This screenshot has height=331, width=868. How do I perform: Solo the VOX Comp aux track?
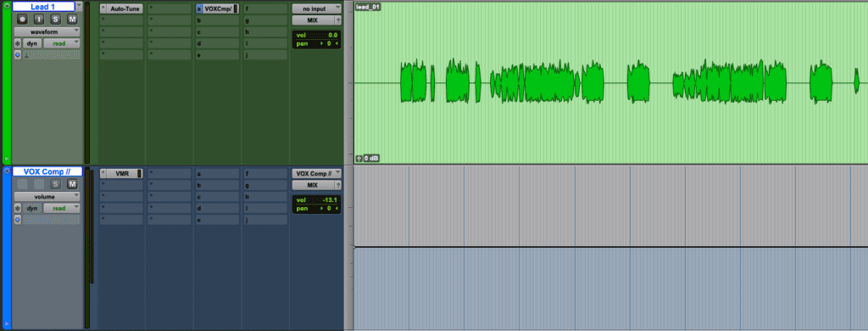[55, 184]
